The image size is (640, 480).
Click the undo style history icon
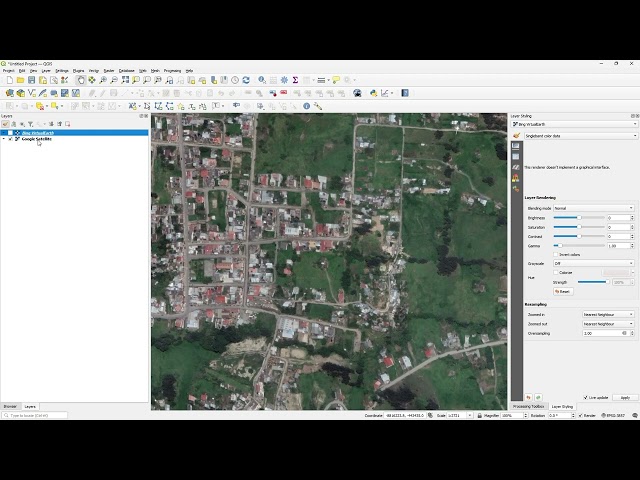(529, 397)
